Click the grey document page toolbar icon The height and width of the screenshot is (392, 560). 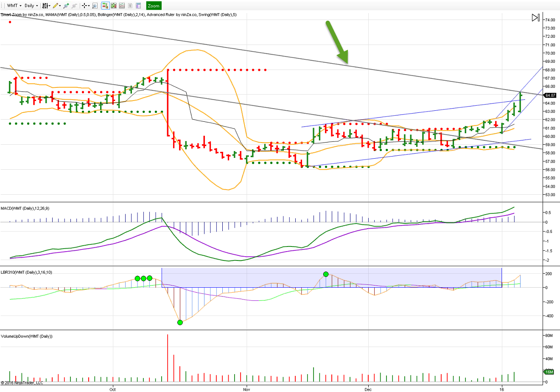point(130,6)
